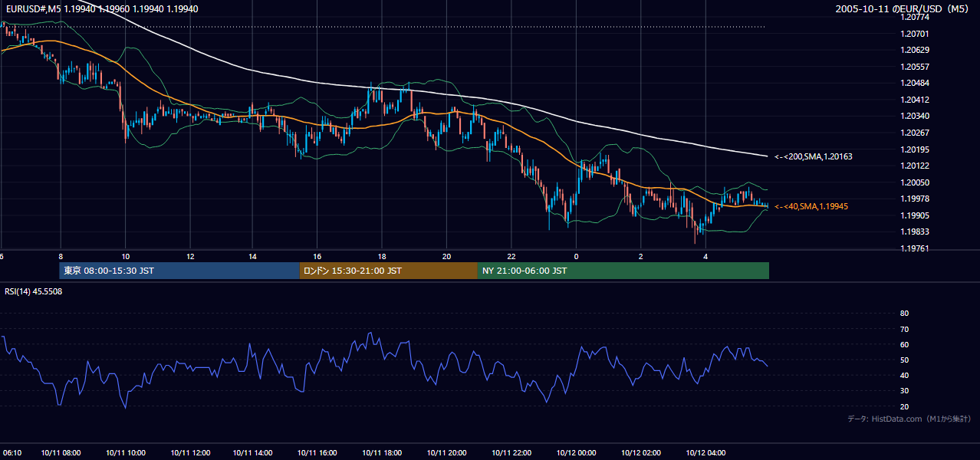Click the 10/12 04:00 date label
The height and width of the screenshot is (460, 980).
click(x=705, y=452)
